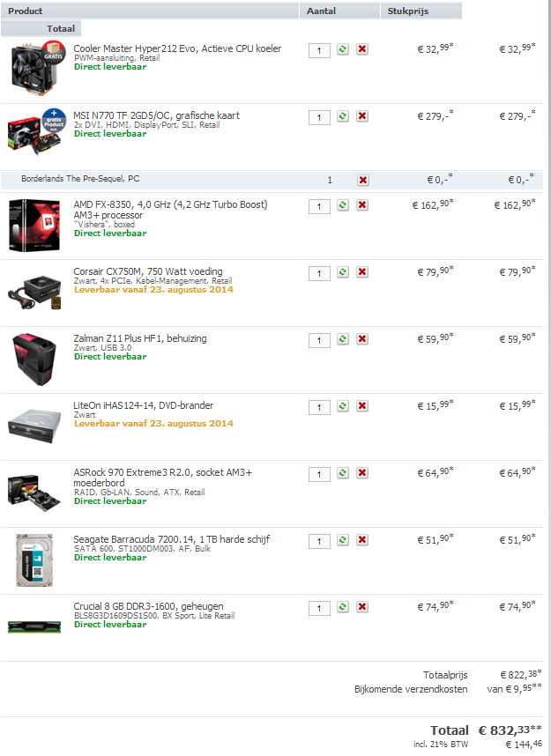Open AMD FX-8350 processor product page
This screenshot has height=756, width=551.
170,210
